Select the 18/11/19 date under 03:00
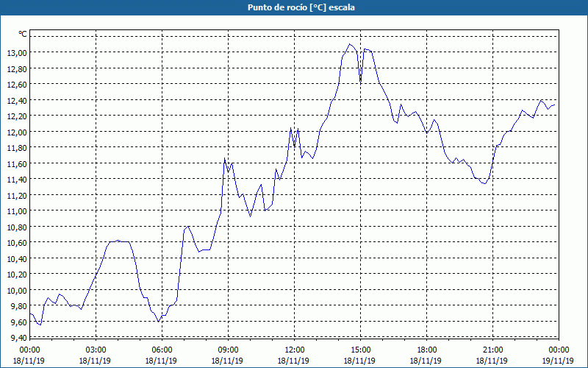The width and height of the screenshot is (588, 368). click(96, 361)
